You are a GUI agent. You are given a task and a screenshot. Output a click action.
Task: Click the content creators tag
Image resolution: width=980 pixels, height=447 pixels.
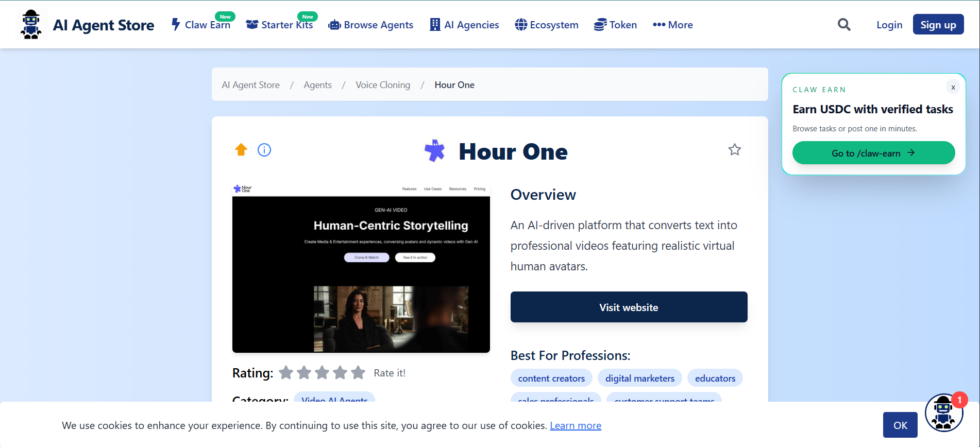551,378
